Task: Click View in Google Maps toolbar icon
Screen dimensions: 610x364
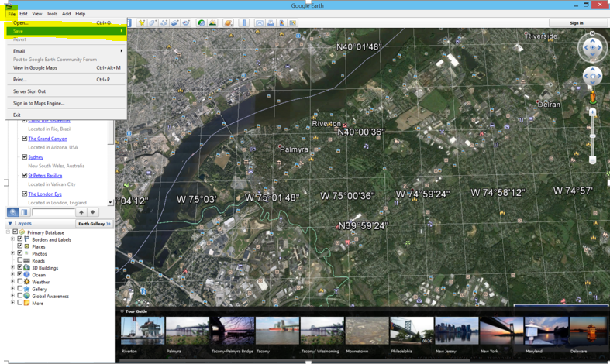Action: pos(292,23)
